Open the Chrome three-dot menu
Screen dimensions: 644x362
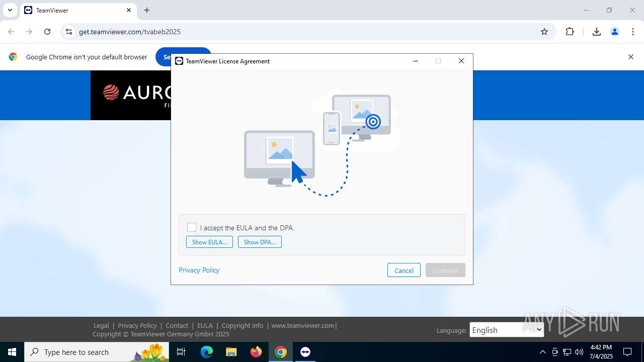pyautogui.click(x=633, y=32)
